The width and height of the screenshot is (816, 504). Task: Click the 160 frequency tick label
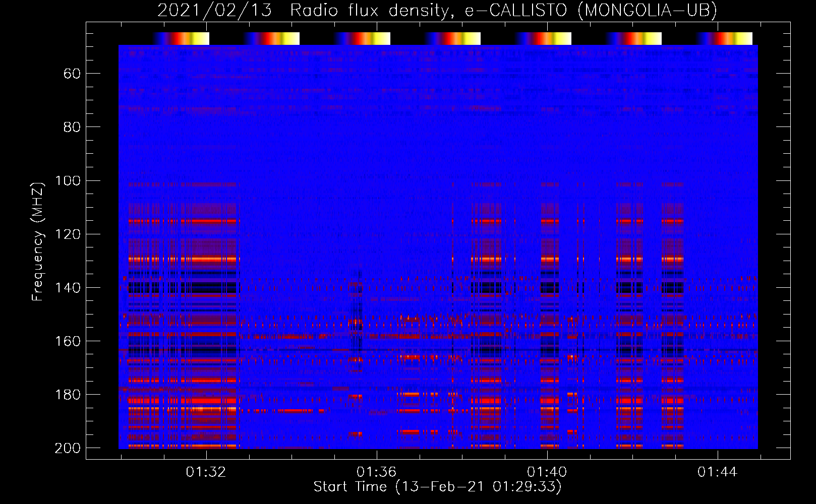pos(68,341)
